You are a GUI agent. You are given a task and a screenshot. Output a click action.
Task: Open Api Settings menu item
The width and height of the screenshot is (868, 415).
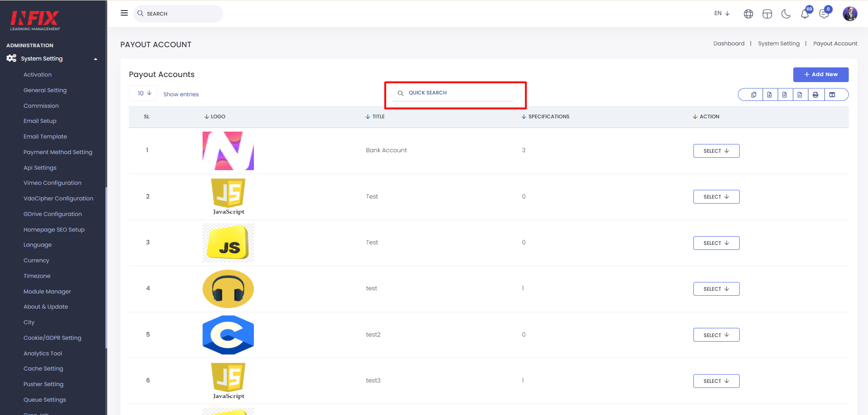point(40,168)
